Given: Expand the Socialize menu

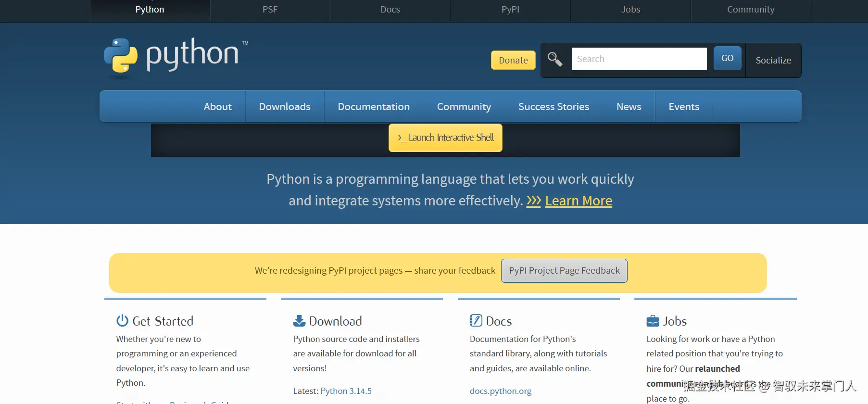Looking at the screenshot, I should 773,60.
